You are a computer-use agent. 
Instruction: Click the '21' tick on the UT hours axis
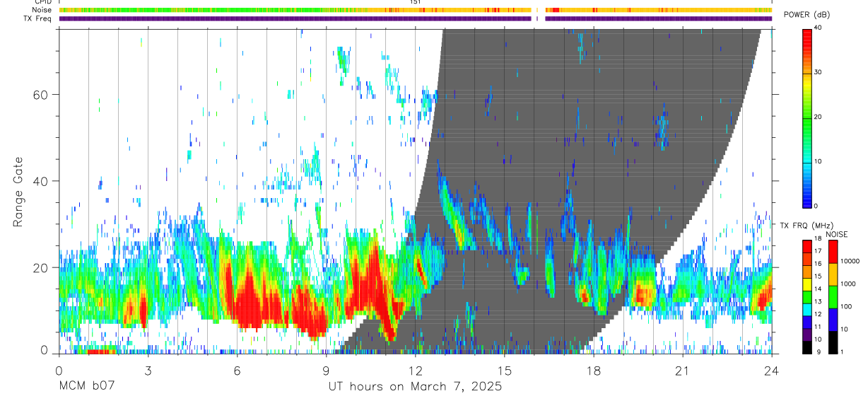coord(683,371)
